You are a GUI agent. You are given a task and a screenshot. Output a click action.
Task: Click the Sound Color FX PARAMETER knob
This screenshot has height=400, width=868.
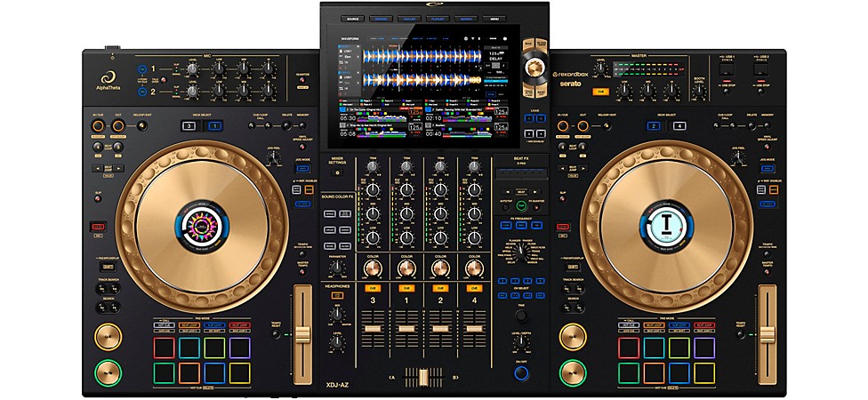(336, 268)
